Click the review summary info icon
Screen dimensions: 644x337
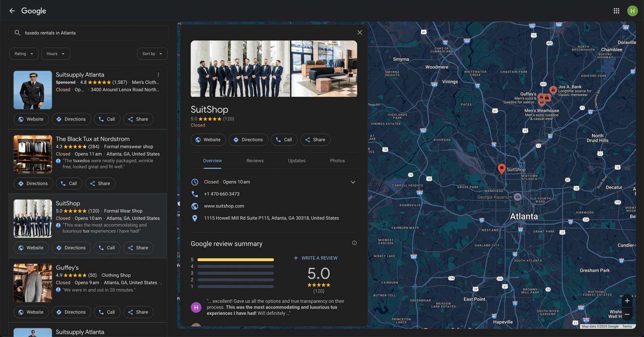click(x=354, y=243)
